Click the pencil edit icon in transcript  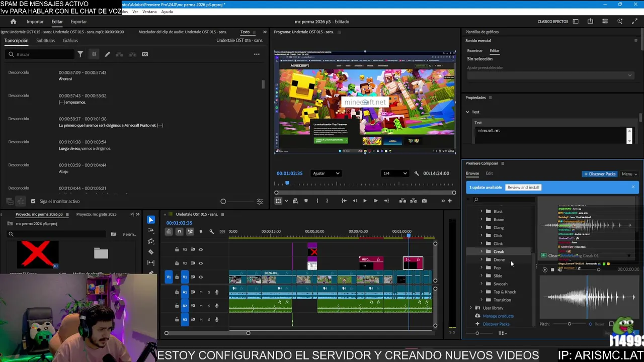tap(107, 54)
